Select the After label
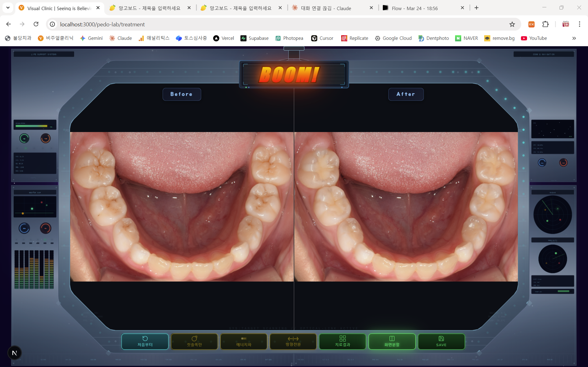The height and width of the screenshot is (367, 588). click(406, 94)
